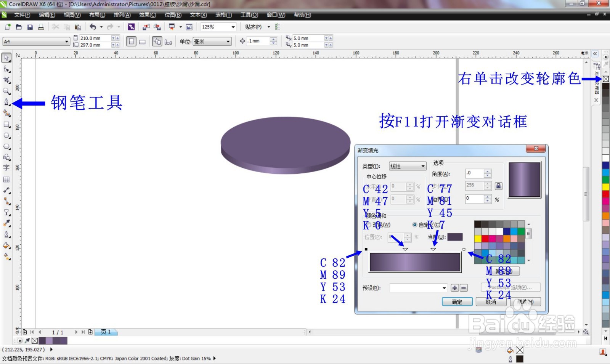The width and height of the screenshot is (610, 364).
Task: Select the Pen tool in the toolbox
Action: (6, 103)
